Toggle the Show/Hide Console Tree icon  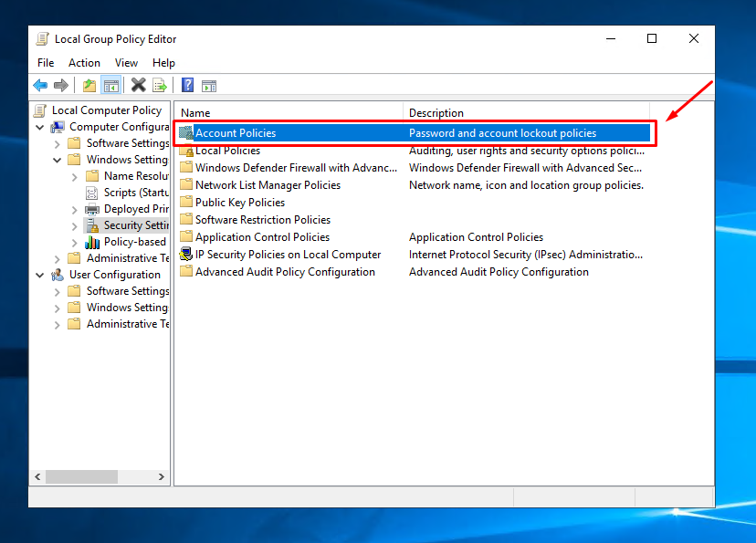[x=110, y=86]
